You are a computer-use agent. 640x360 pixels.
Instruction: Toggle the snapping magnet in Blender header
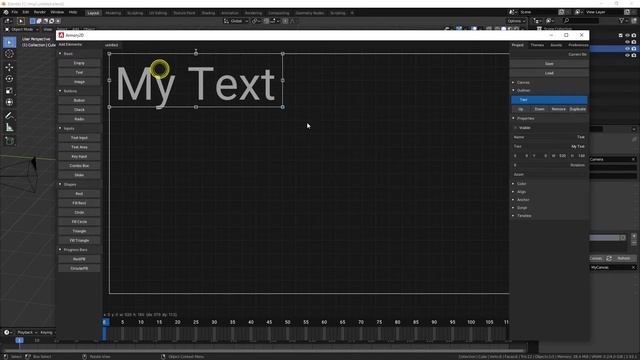pos(267,21)
